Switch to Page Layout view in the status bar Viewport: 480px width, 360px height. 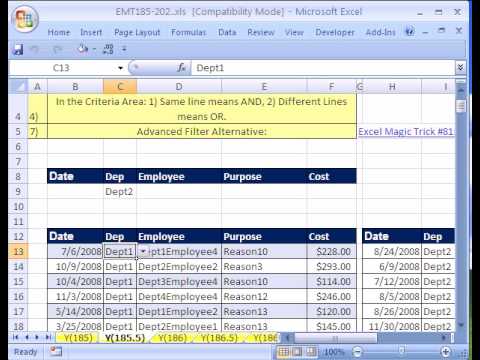297,352
